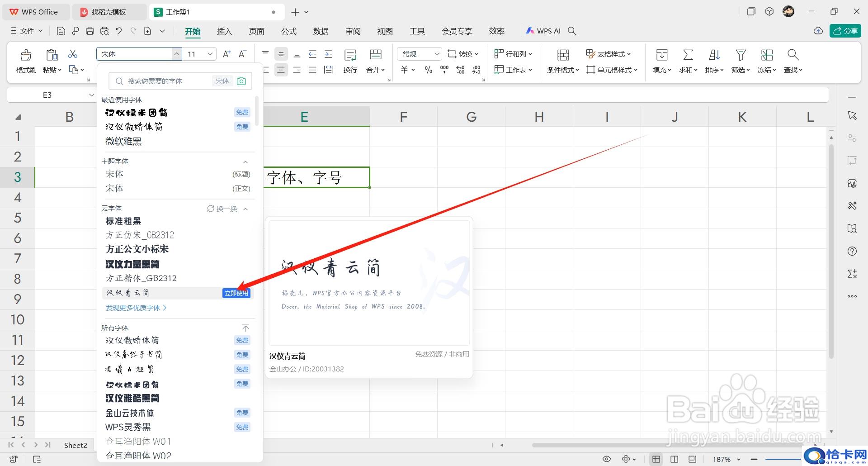
Task: Switch to page break preview in status bar
Action: click(692, 459)
